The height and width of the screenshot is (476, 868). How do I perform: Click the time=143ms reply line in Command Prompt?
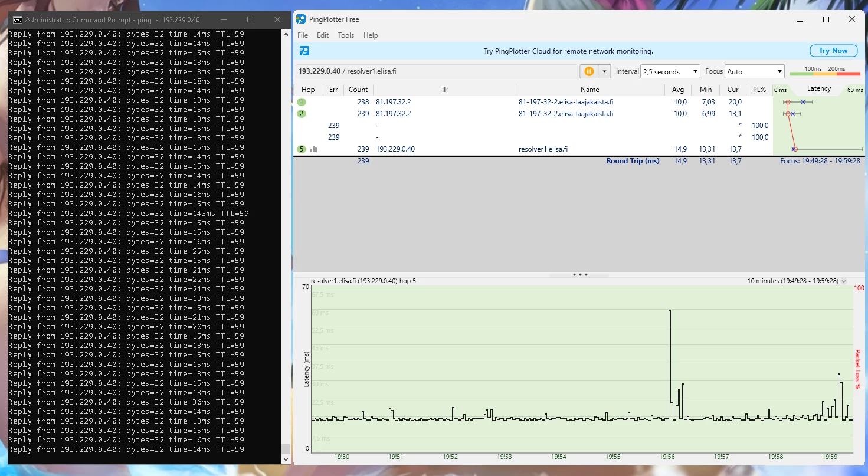[x=129, y=213]
